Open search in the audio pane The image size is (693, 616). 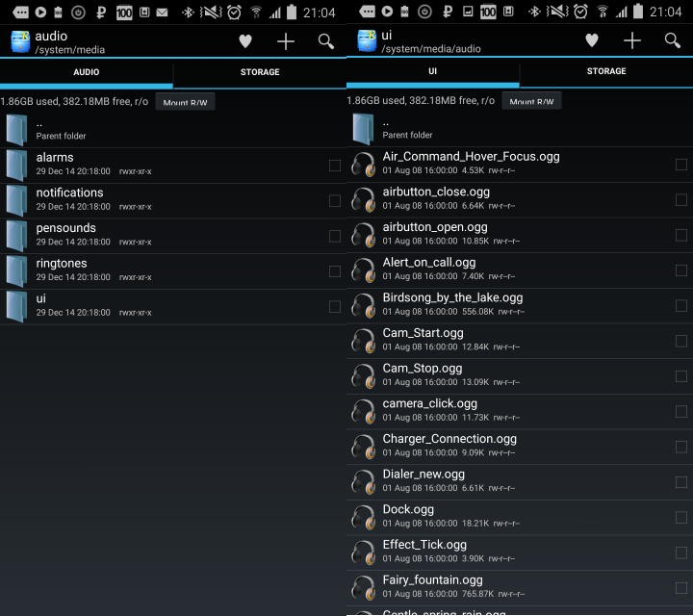coord(325,41)
